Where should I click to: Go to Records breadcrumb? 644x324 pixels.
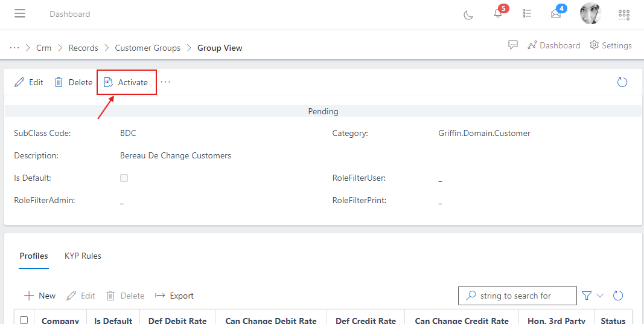coord(83,48)
